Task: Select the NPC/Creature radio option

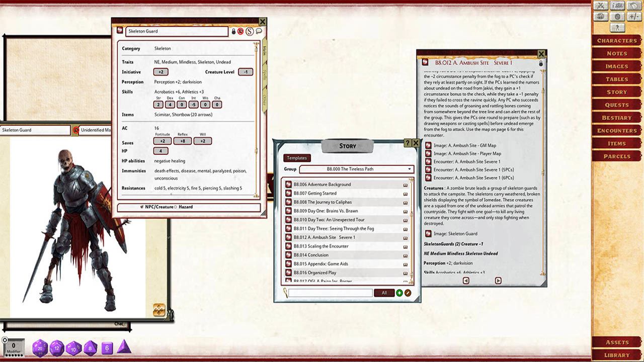Action: (142, 207)
